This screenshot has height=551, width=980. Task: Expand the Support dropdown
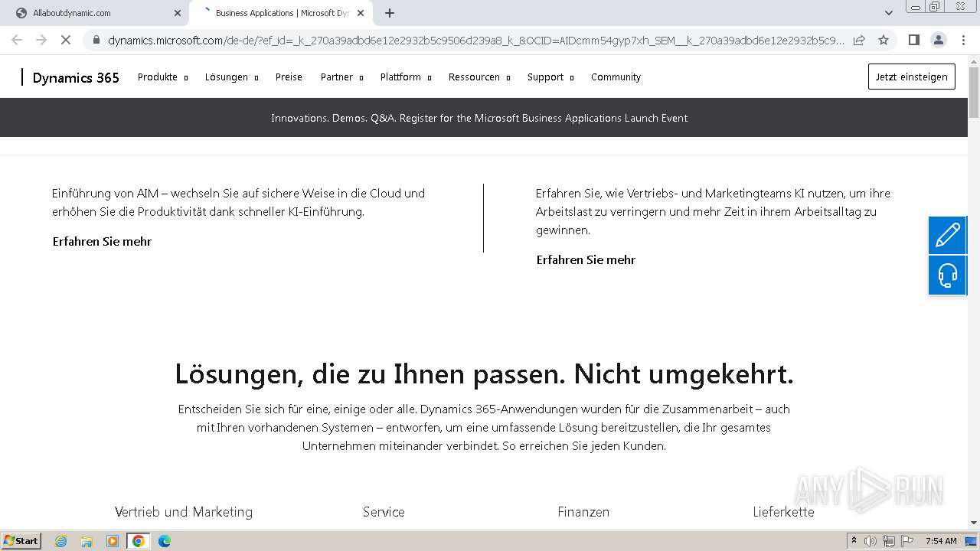(550, 77)
